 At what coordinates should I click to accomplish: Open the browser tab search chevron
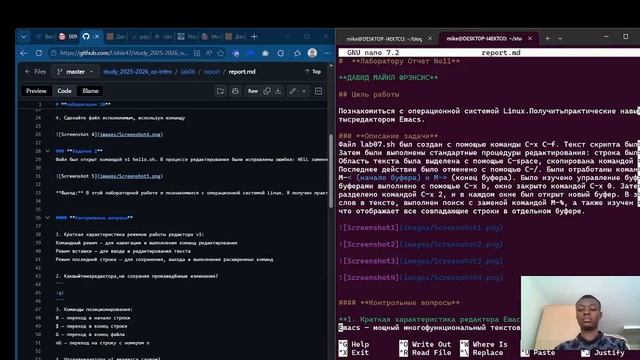pos(24,37)
